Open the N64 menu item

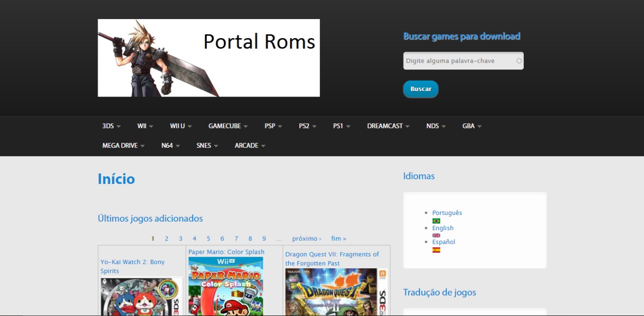click(170, 146)
